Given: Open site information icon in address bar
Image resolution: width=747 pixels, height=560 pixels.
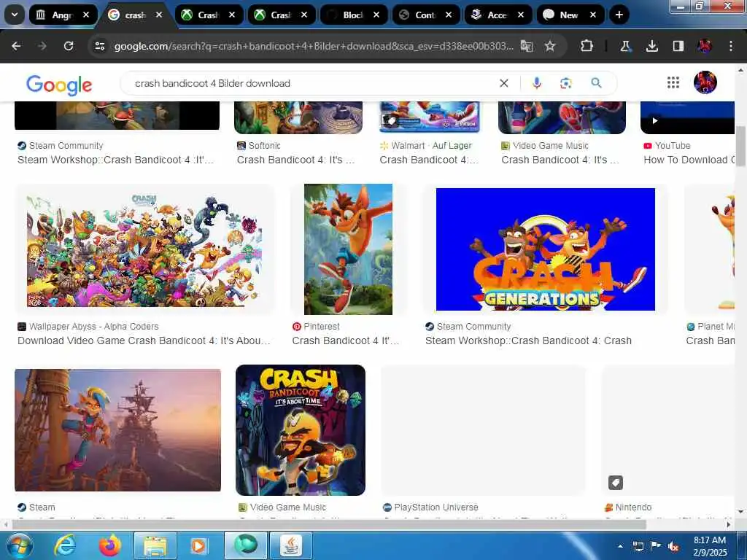Looking at the screenshot, I should pos(100,46).
